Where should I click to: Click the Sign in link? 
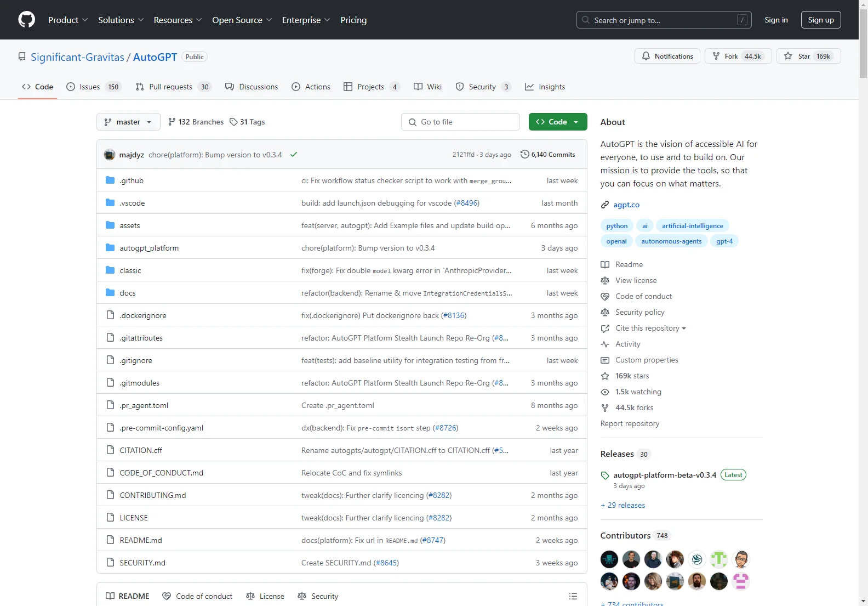click(776, 20)
